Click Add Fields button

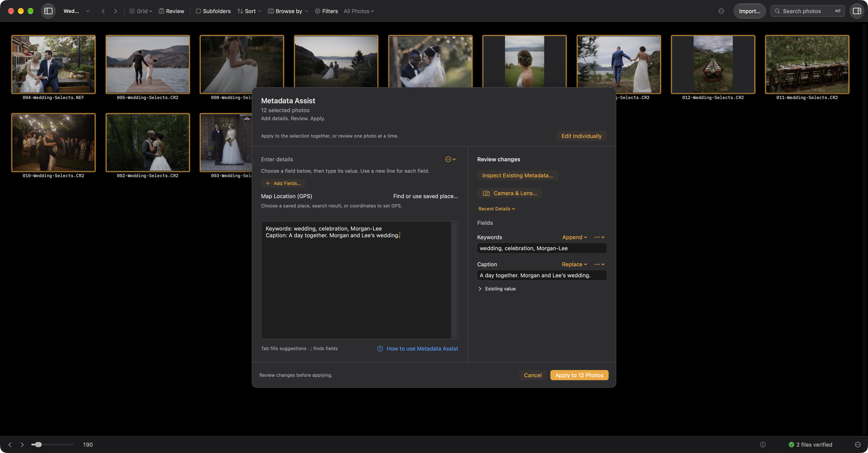[283, 183]
